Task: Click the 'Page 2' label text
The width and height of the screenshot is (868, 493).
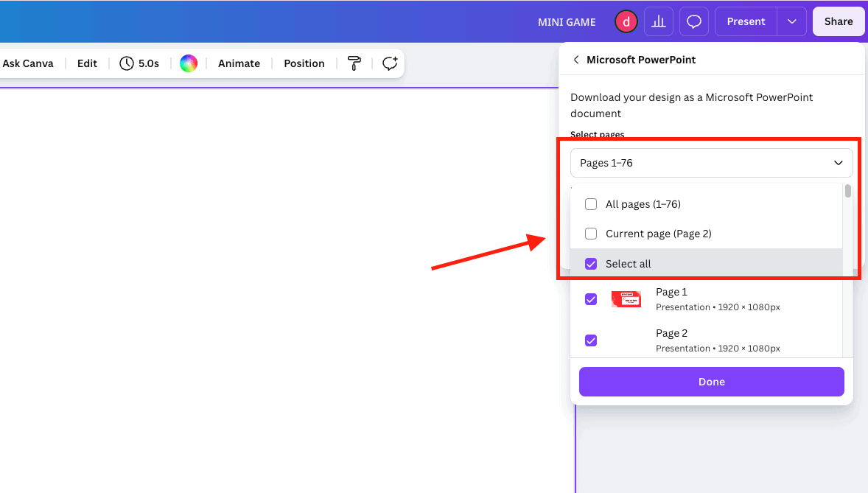Action: pos(671,333)
